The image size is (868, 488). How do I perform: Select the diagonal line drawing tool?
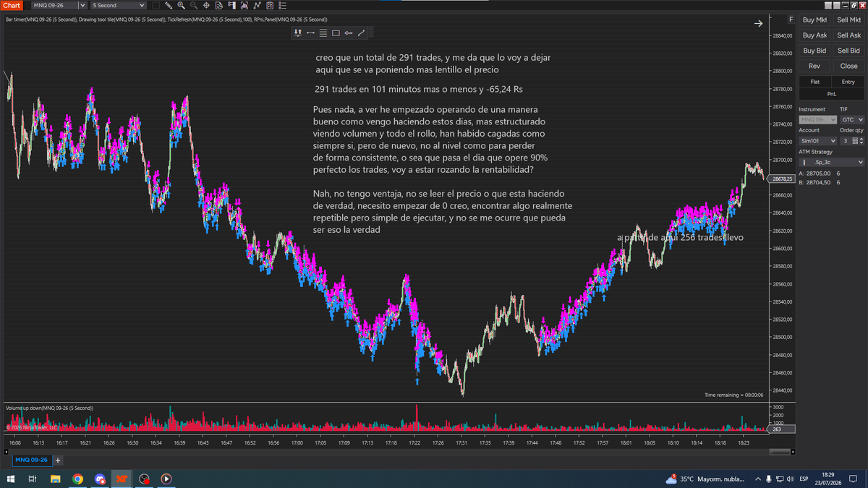click(x=361, y=33)
